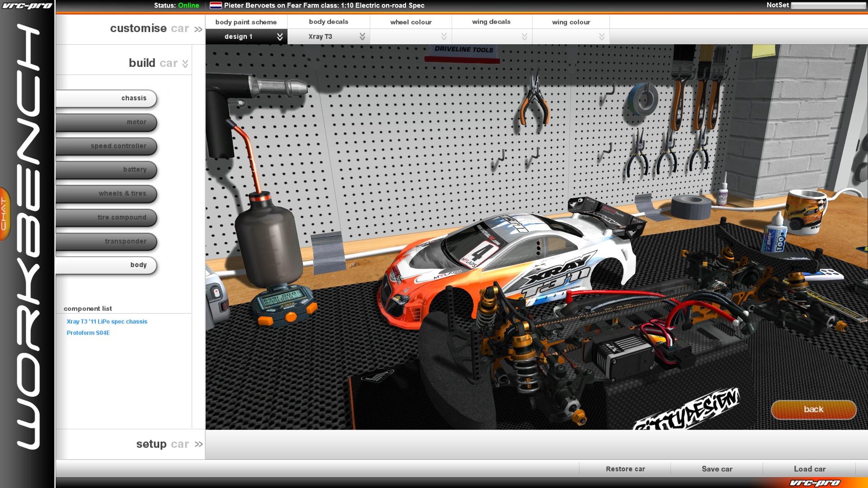Switch to the wing colour section
Viewport: 868px width, 488px height.
[x=571, y=22]
